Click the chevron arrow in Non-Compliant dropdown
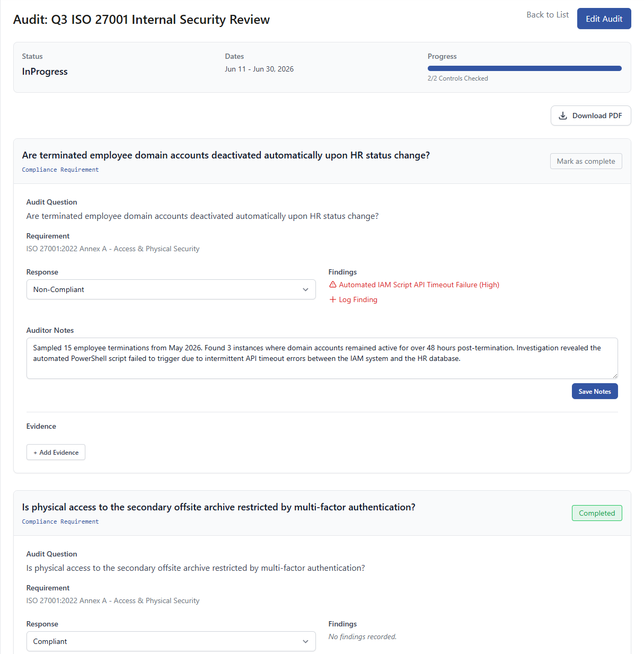This screenshot has height=654, width=644. pyautogui.click(x=305, y=289)
